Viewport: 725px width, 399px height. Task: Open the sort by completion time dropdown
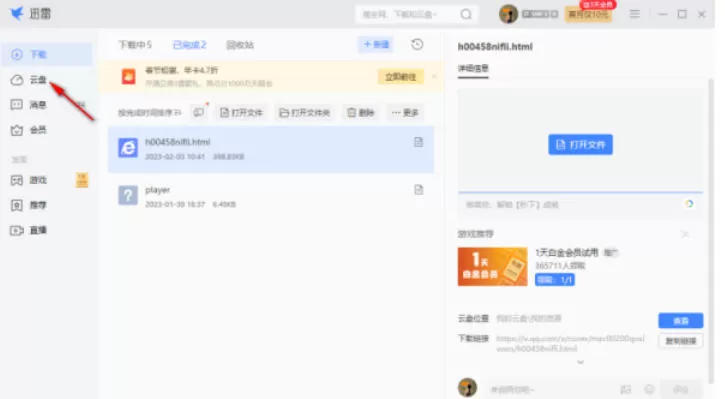coord(150,113)
